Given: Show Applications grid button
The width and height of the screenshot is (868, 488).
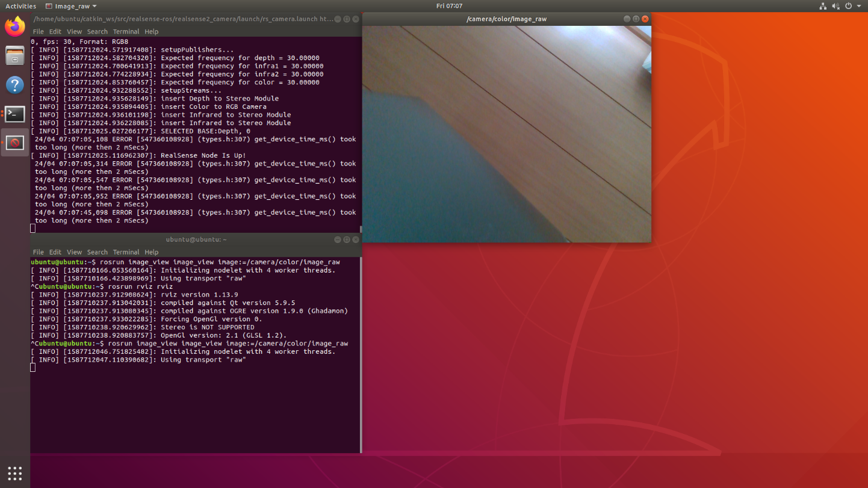Looking at the screenshot, I should 15,473.
